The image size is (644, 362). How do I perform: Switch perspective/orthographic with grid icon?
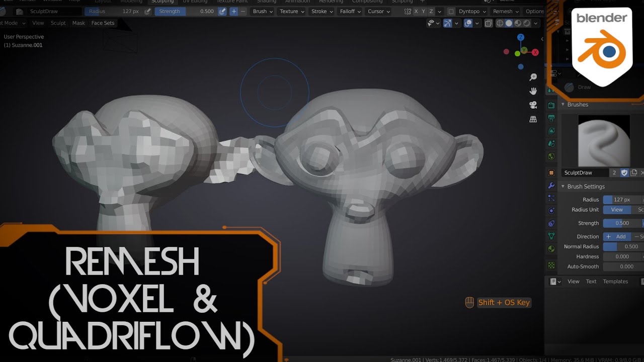point(533,119)
